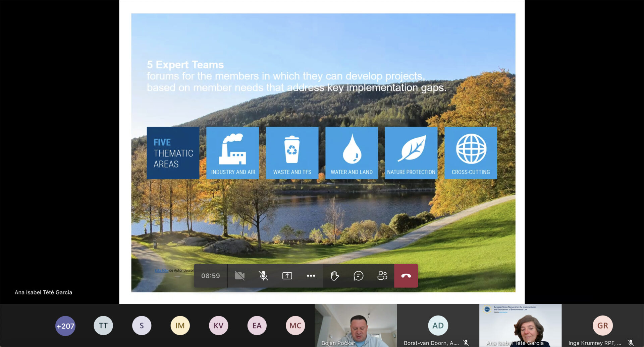The image size is (644, 347).
Task: Turn on the camera
Action: tap(239, 276)
